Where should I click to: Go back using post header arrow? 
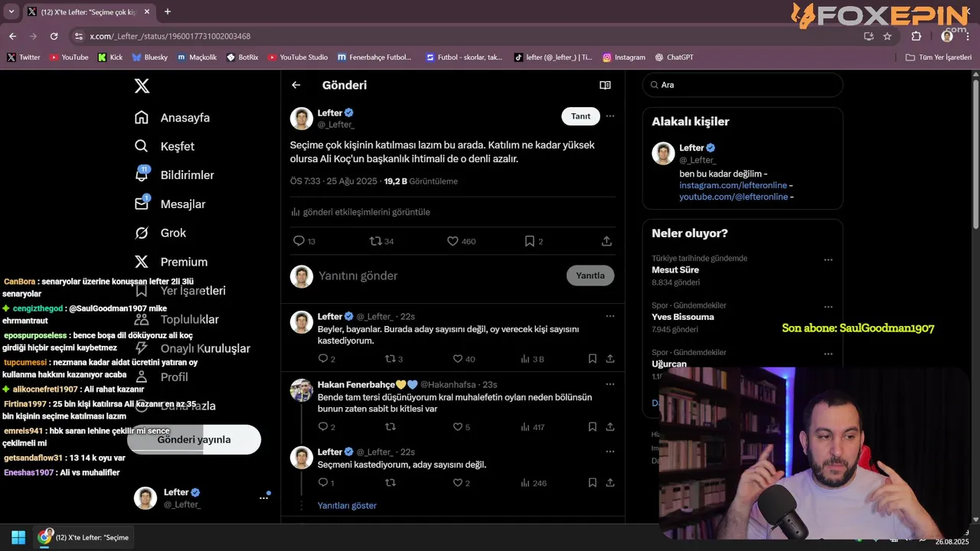[296, 85]
